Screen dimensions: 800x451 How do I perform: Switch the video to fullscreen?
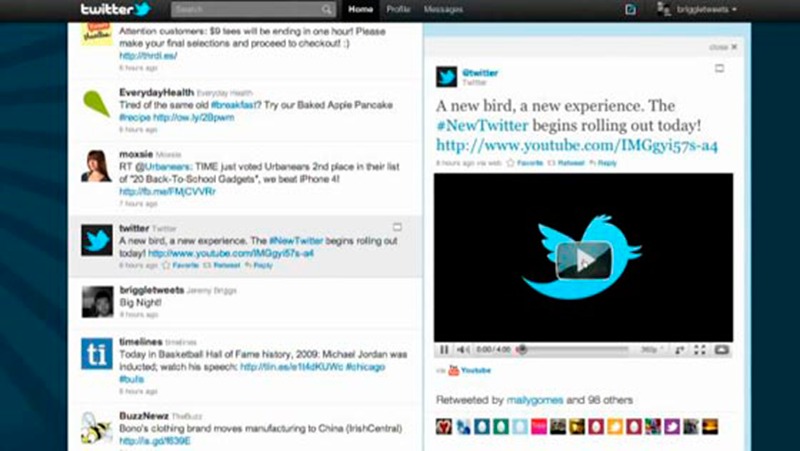700,349
